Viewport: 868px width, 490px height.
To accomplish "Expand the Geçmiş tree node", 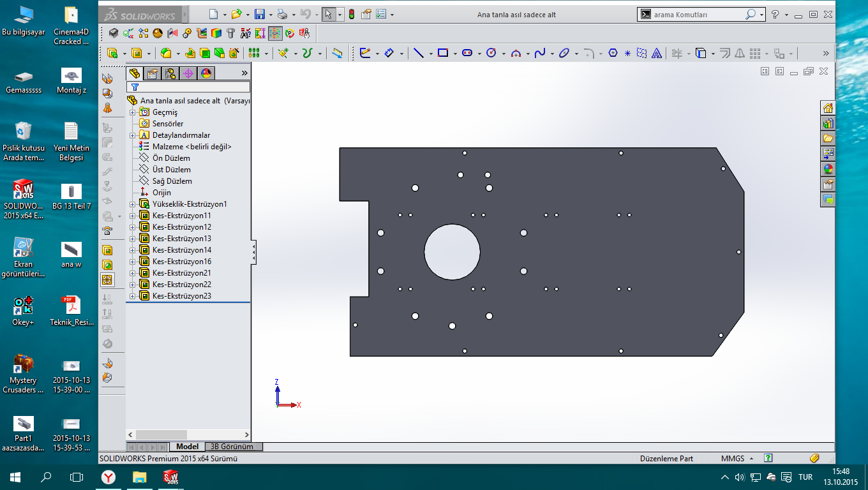I will [133, 112].
